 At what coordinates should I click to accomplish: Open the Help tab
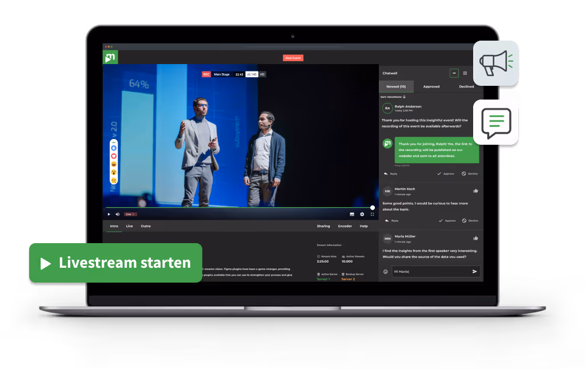point(364,226)
